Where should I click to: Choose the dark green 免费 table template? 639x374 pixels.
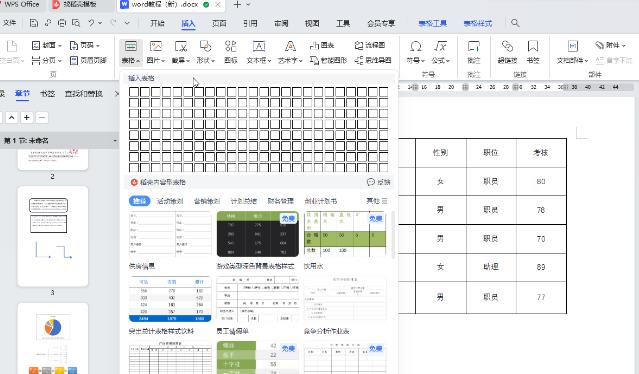click(258, 234)
